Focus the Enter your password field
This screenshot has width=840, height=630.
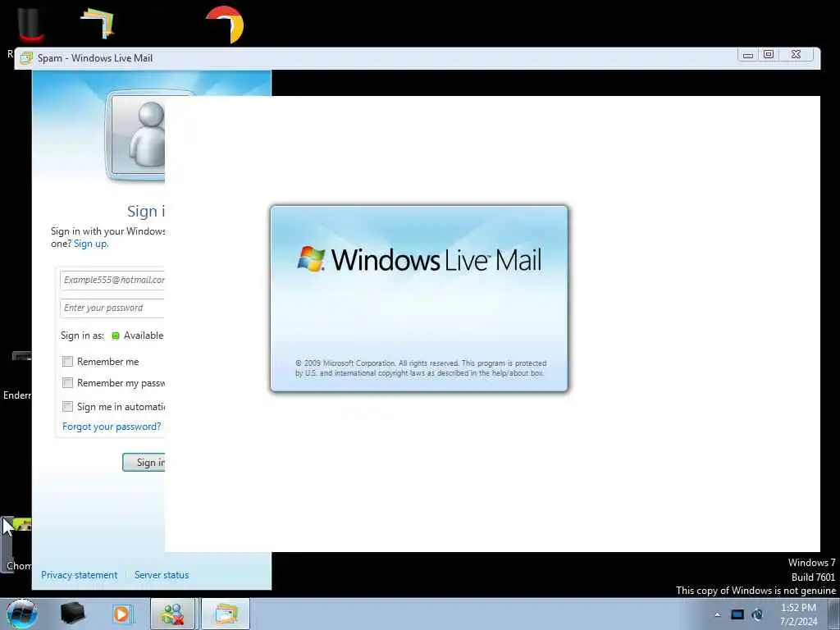click(112, 308)
